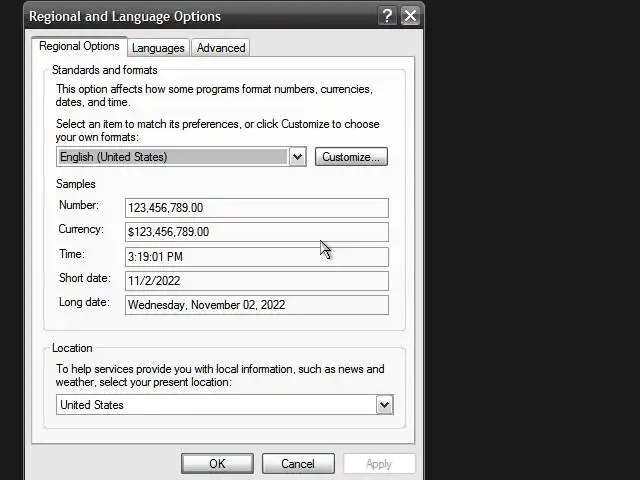Click the "Long date:" label
This screenshot has width=640, height=480.
(84, 302)
